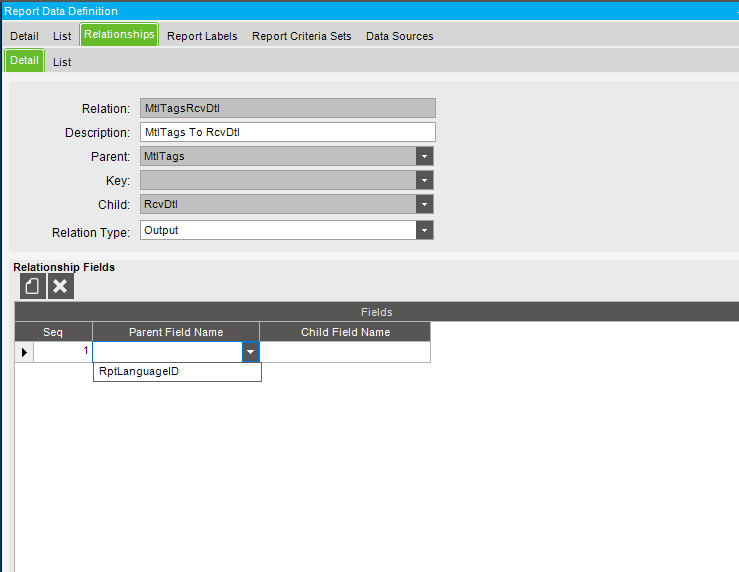
Task: Open the Relation Type dropdown arrow
Action: (x=424, y=230)
